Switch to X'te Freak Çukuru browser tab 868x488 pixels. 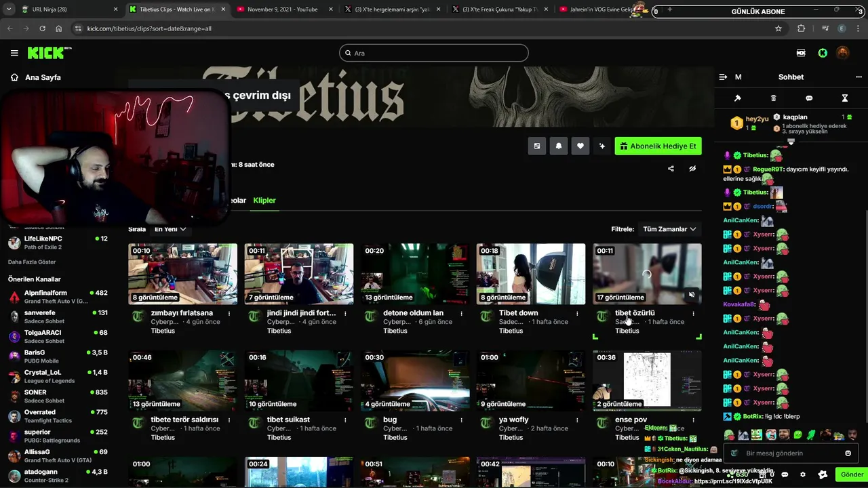point(500,9)
